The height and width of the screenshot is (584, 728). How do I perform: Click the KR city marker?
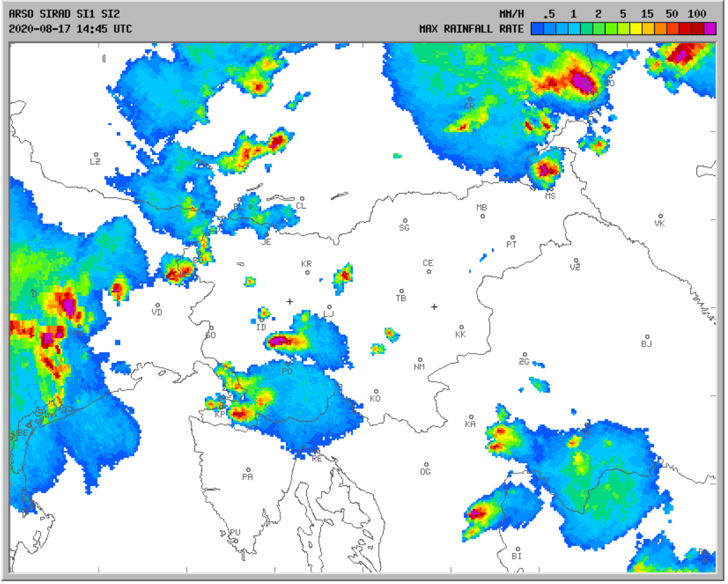pos(307,271)
